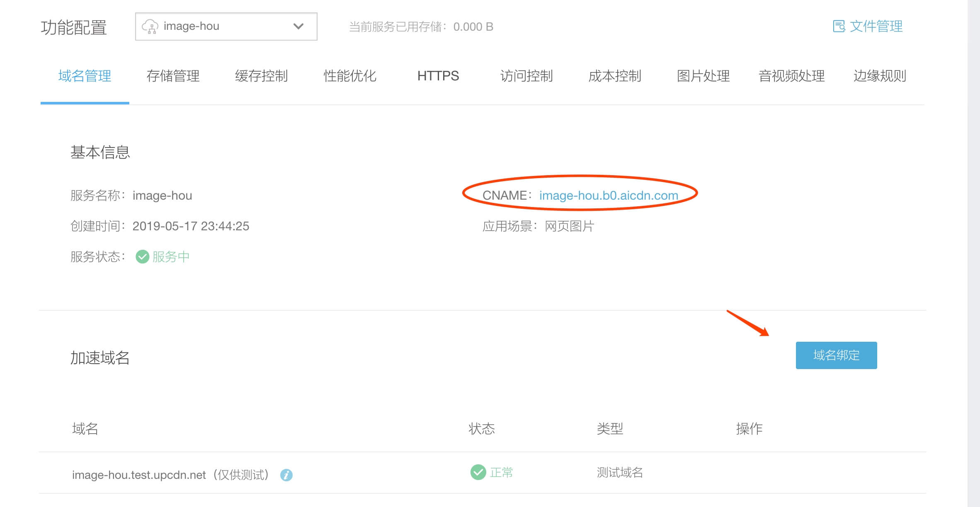Screen dimensions: 980x507
Task: Click the image-hou.test.upcdn.net domain row
Action: coord(139,475)
